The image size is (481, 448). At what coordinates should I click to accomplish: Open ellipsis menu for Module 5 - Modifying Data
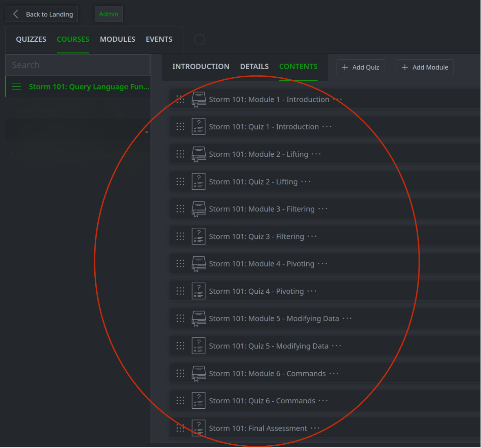(347, 318)
